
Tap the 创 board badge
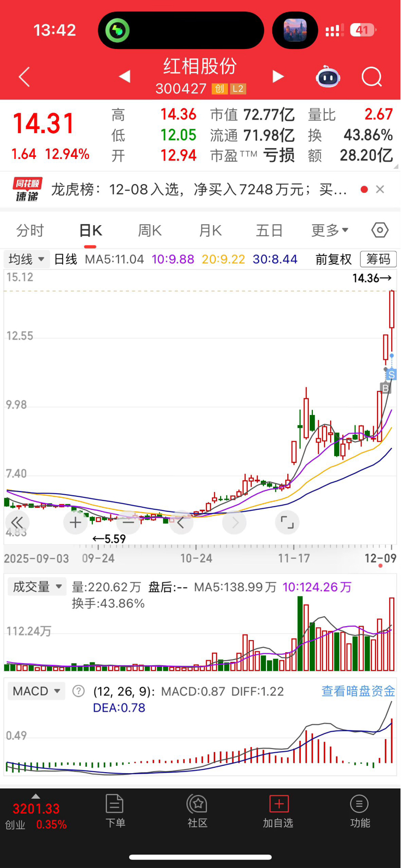pos(220,89)
